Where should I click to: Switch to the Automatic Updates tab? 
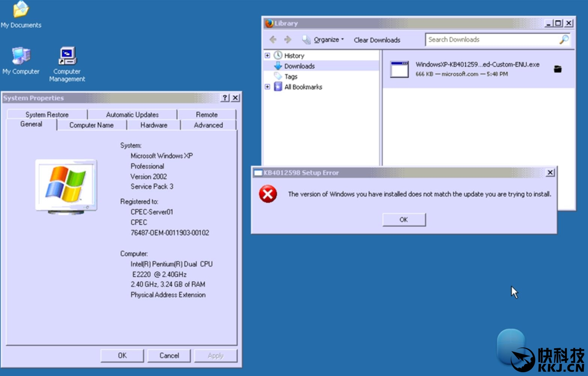[132, 114]
